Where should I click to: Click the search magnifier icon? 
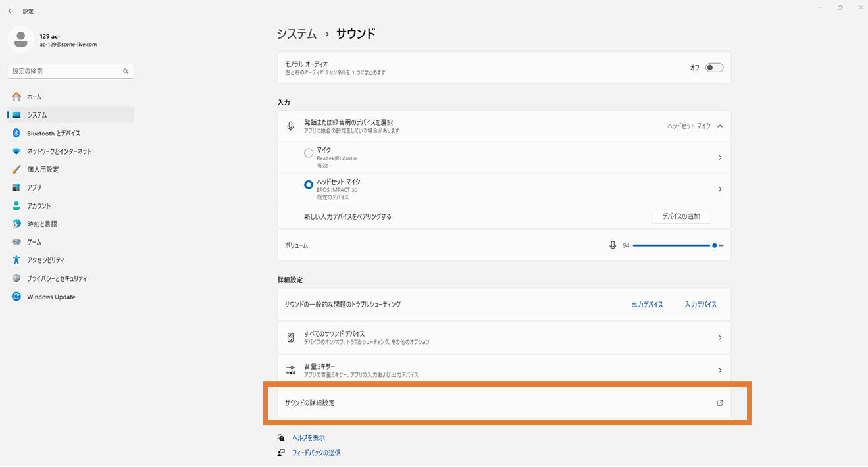126,71
